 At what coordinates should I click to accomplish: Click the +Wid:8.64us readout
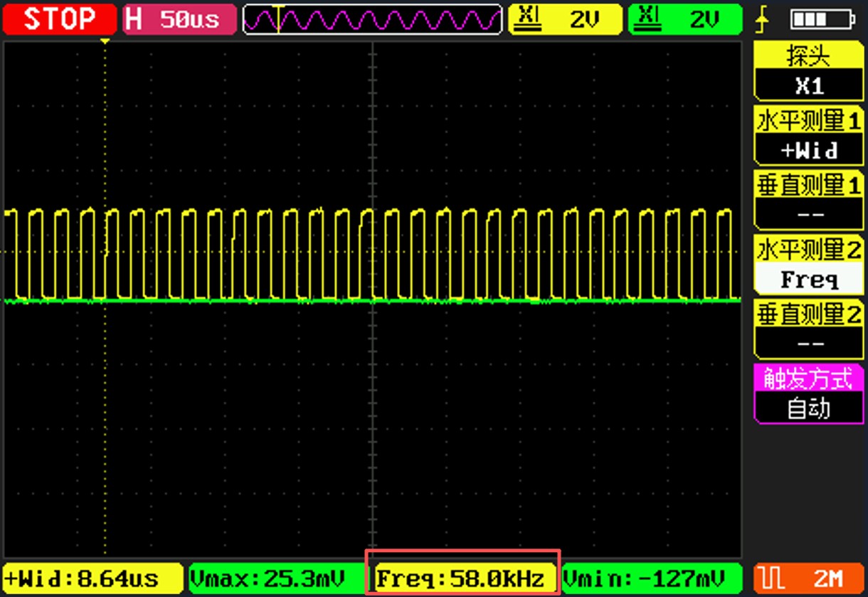pyautogui.click(x=92, y=577)
